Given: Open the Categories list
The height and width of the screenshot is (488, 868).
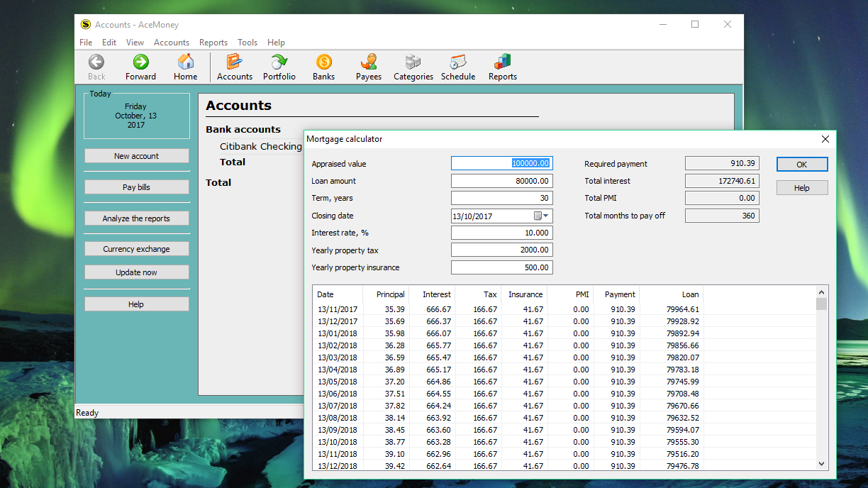Looking at the screenshot, I should coord(413,67).
